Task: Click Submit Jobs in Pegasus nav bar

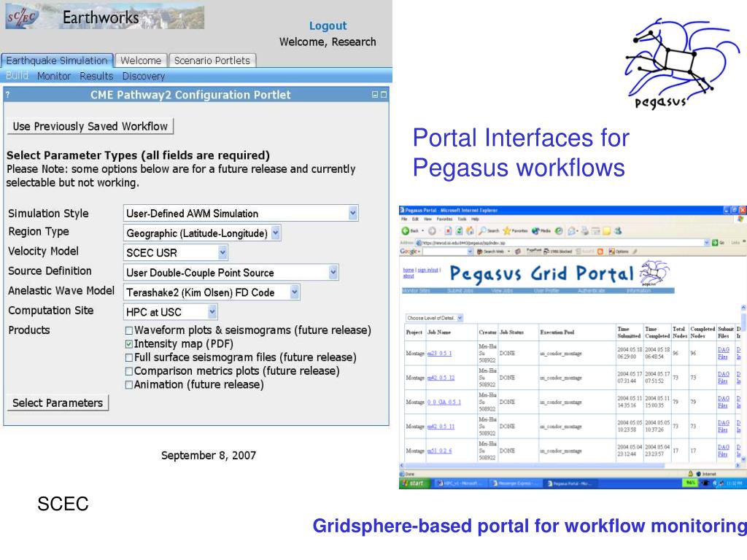Action: click(461, 290)
